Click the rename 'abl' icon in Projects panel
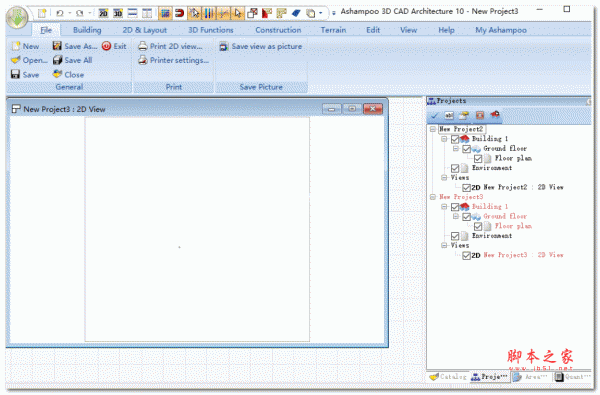Screen dimensions: 600x395 click(x=449, y=115)
